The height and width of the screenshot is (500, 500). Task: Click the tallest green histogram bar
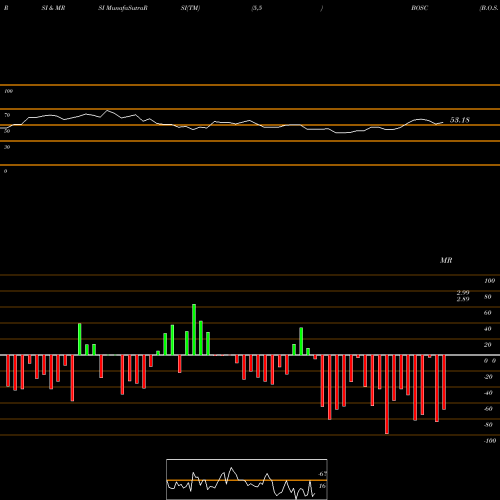tap(194, 329)
